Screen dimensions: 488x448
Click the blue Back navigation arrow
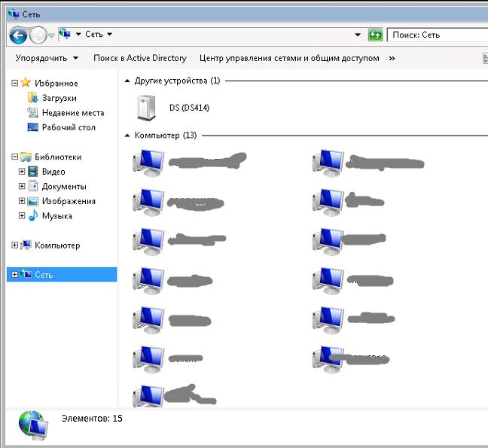click(18, 35)
